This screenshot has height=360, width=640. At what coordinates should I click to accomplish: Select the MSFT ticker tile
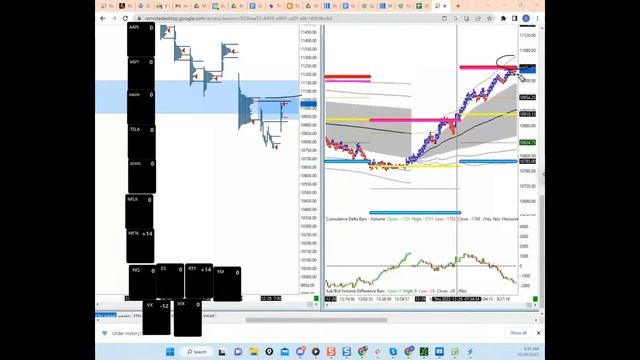click(141, 74)
